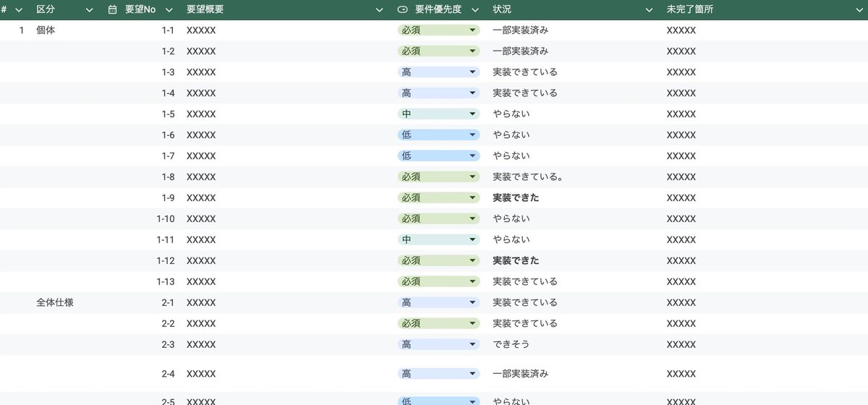
Task: Open the 中 priority chip in row 1-5
Action: click(x=438, y=114)
